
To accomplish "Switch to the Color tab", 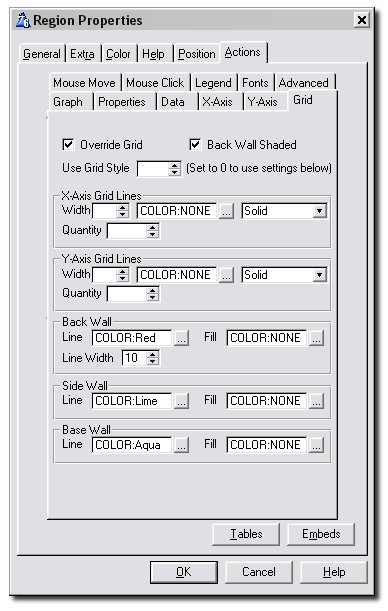I will 118,54.
